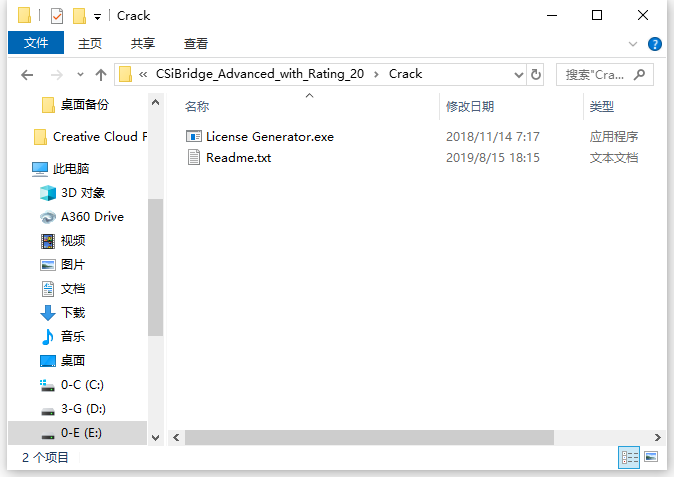Image resolution: width=674 pixels, height=477 pixels.
Task: Sort files by 修改日期 column
Action: coord(470,106)
